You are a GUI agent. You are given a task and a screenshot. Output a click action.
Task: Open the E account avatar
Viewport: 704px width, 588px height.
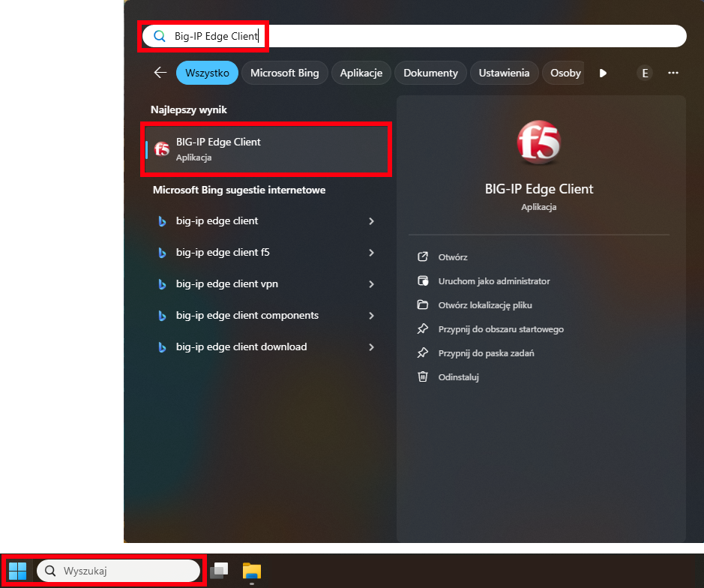pos(645,73)
